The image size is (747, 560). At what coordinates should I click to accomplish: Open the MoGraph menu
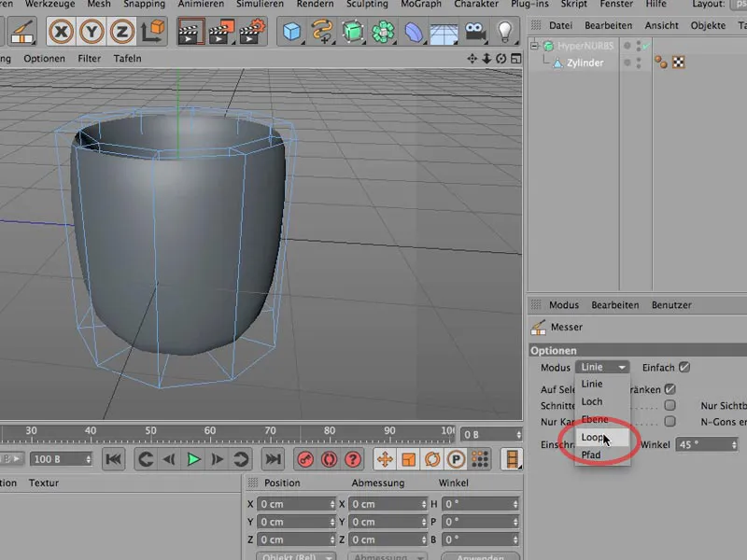coord(421,4)
